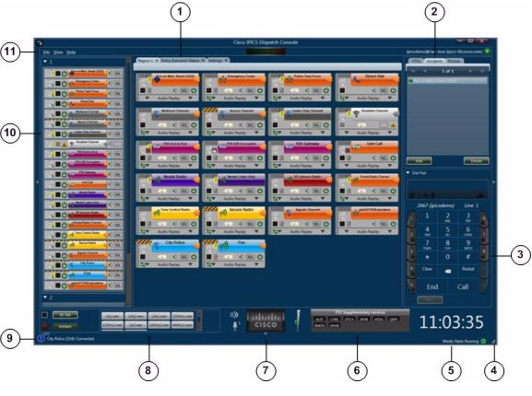Toggle the green power button on Direct Dial
This screenshot has height=396, width=532.
click(393, 91)
